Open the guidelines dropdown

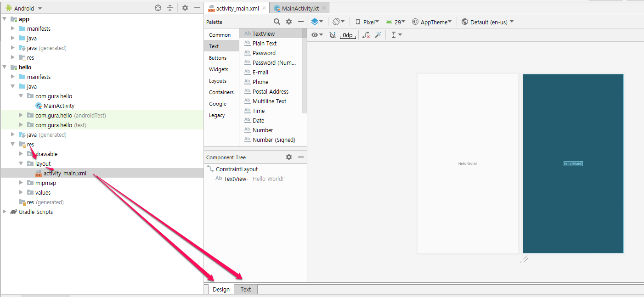pos(396,35)
